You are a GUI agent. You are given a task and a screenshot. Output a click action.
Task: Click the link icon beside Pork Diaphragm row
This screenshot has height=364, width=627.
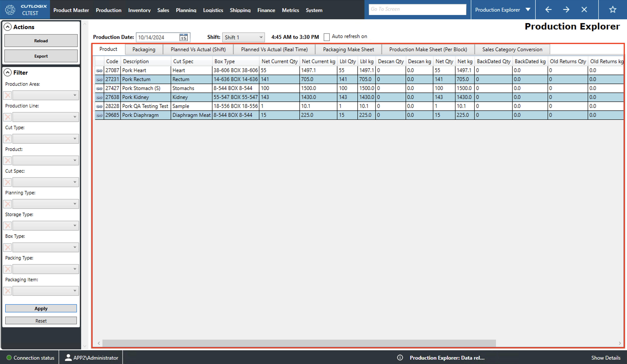(99, 115)
